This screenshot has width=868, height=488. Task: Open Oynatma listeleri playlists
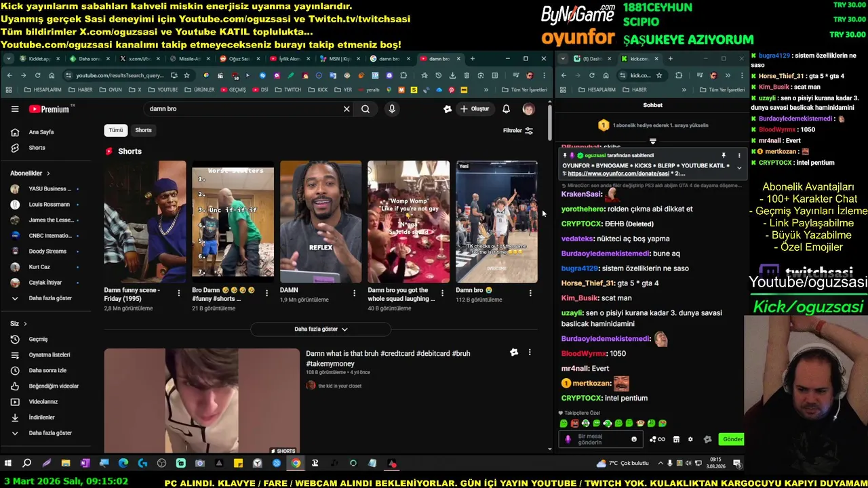point(49,354)
